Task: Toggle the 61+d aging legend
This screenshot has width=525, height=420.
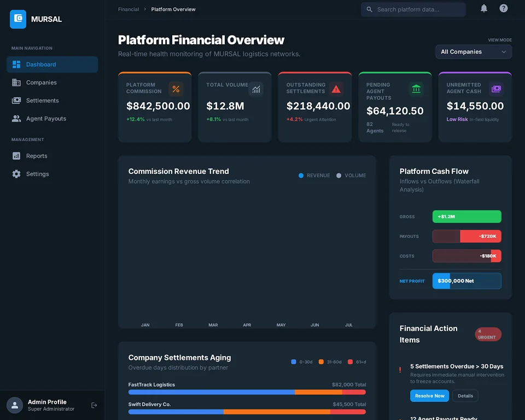Action: pyautogui.click(x=357, y=361)
